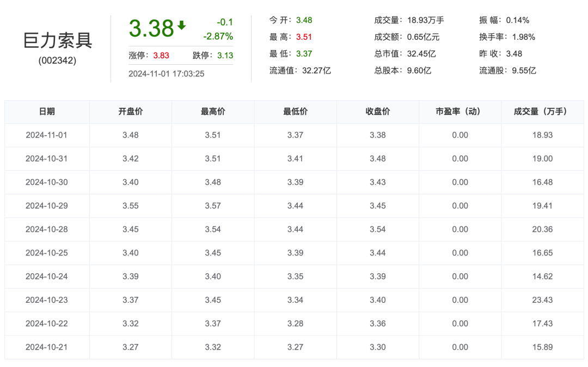Click the 收盘价 column header
Viewport: 588px width, 367px height.
378,111
